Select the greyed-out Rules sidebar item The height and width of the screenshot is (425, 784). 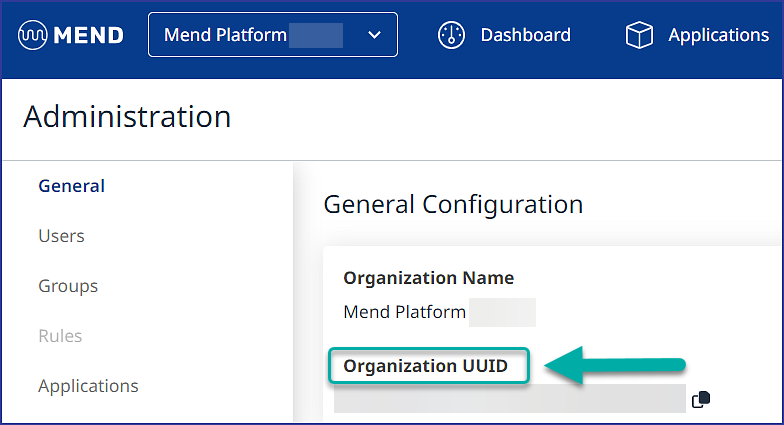(x=60, y=336)
